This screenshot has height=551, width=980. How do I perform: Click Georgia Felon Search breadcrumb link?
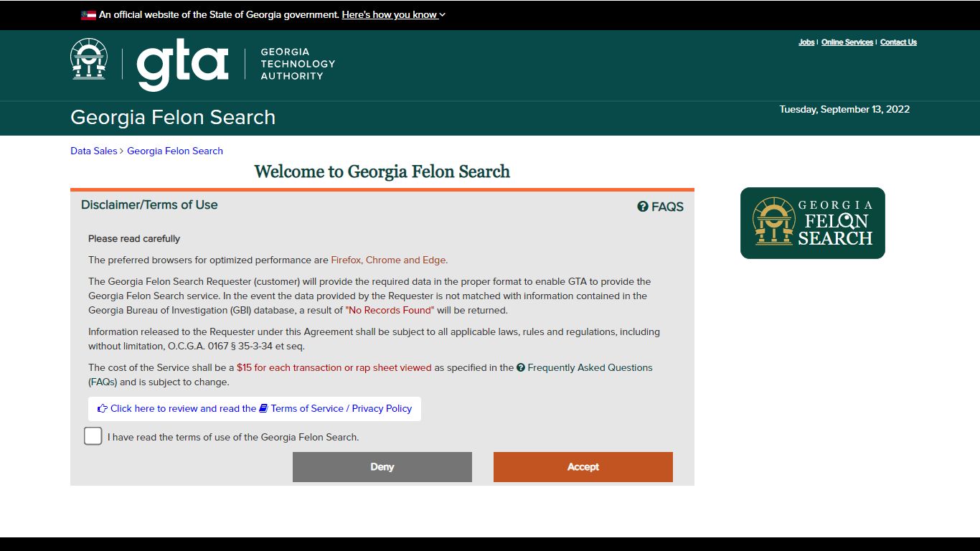point(175,151)
